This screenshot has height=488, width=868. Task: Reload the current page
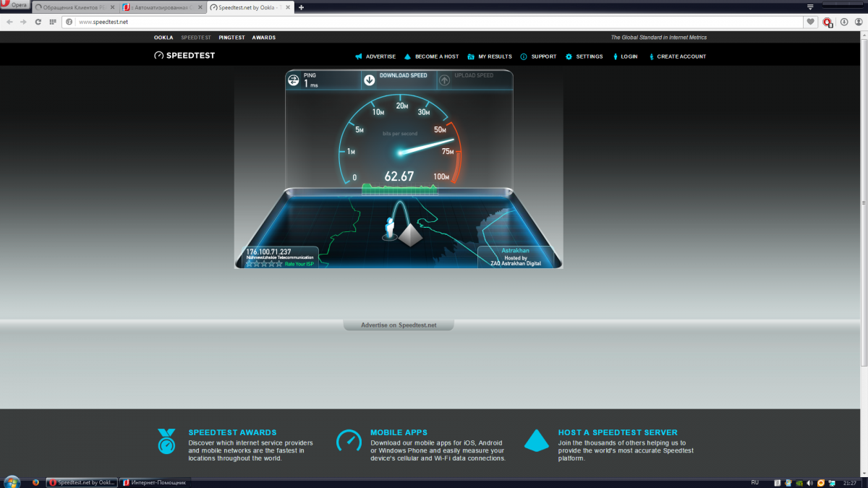[38, 22]
